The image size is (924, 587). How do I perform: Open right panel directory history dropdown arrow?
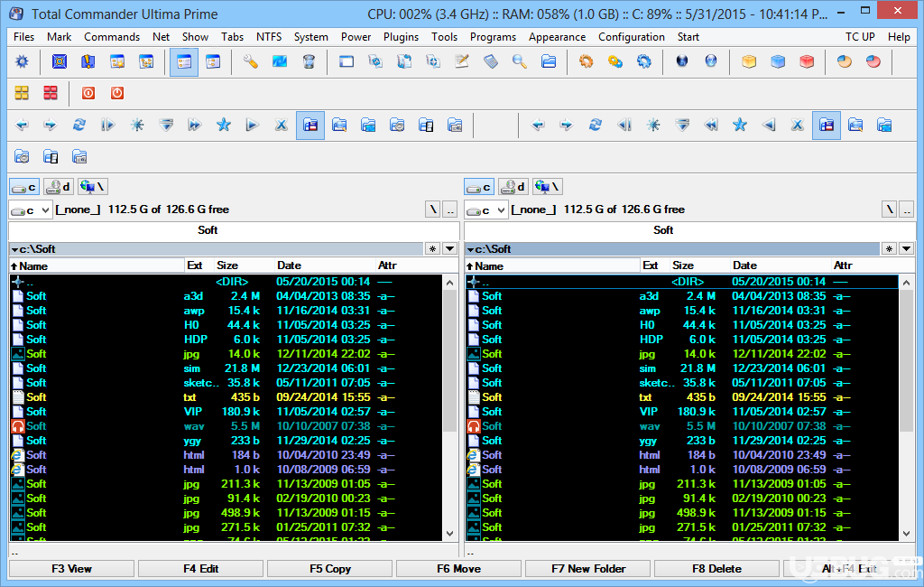tap(906, 249)
